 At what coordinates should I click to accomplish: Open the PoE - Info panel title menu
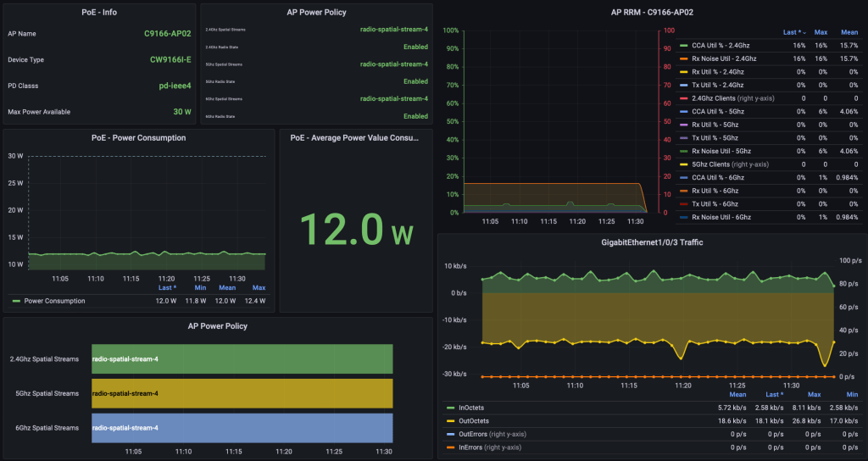pos(98,13)
